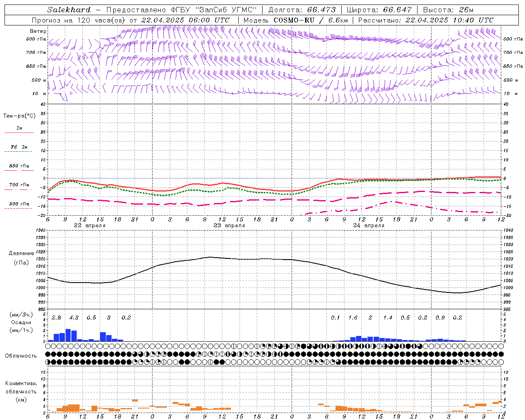The height and width of the screenshot is (420, 525).
Task: Click the Предоставлено ФГБУ "ЗапСиб УГМС" provider text
Action: click(181, 10)
